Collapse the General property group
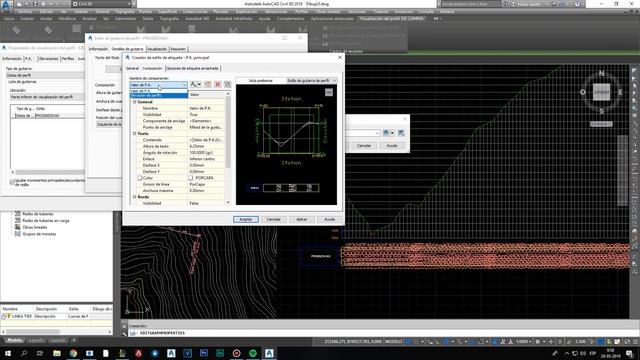Viewport: 640px width, 360px height. 134,102
